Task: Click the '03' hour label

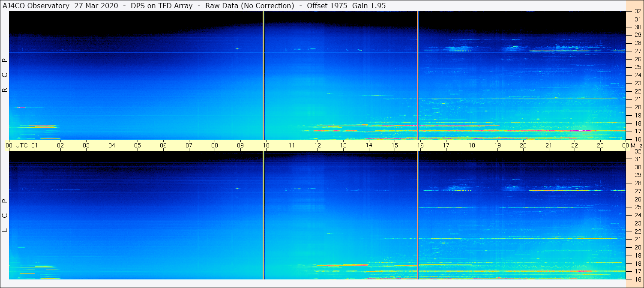Action: coord(86,145)
